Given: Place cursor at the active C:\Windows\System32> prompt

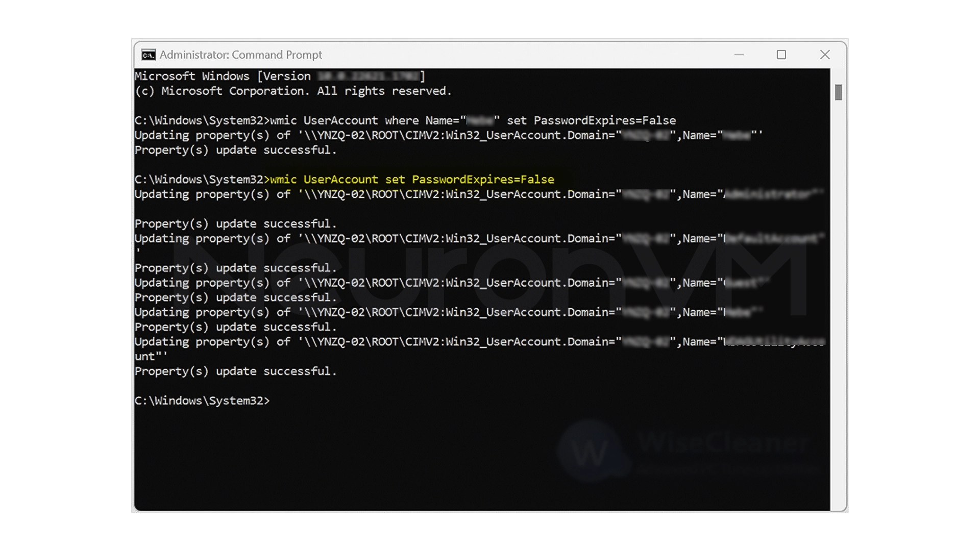Looking at the screenshot, I should coord(276,401).
